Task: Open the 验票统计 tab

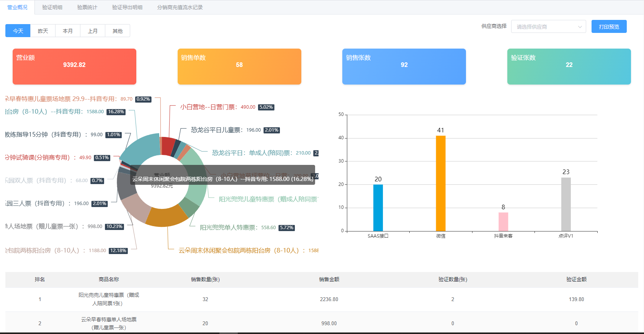Action: [87, 7]
